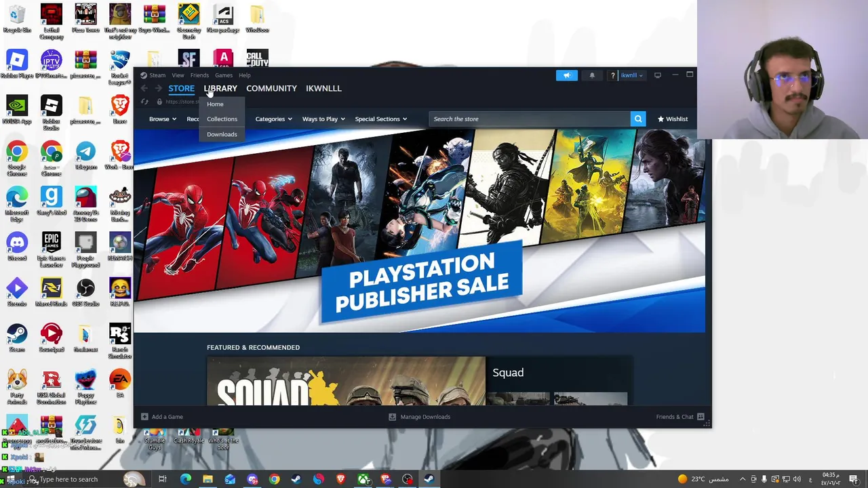The image size is (868, 488).
Task: Select Garry's Mod desktop shortcut
Action: pyautogui.click(x=51, y=201)
